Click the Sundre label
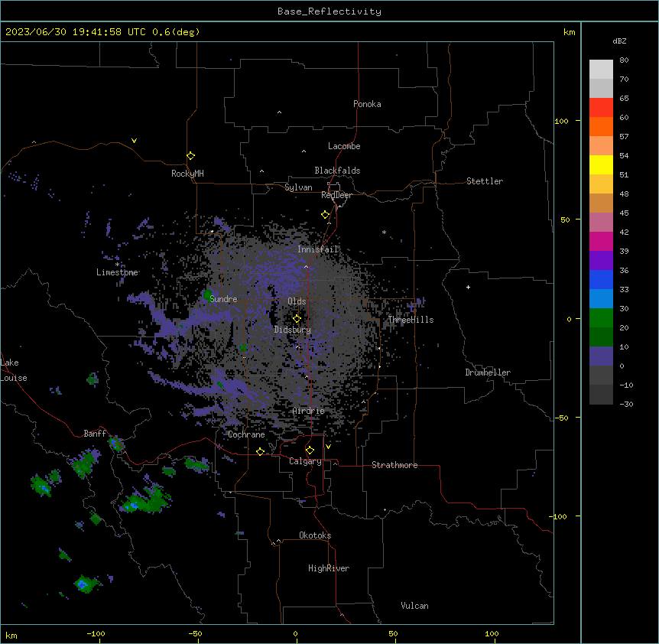 (223, 299)
